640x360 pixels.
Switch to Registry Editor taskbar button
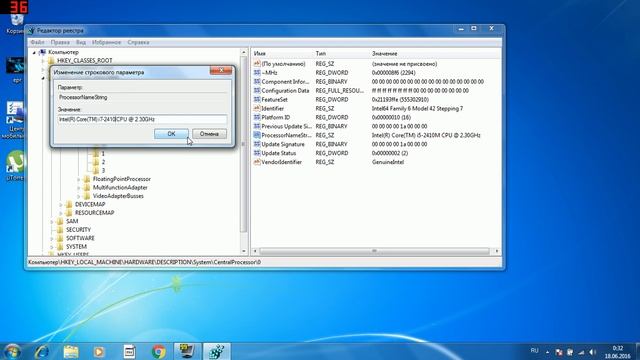[x=216, y=351]
